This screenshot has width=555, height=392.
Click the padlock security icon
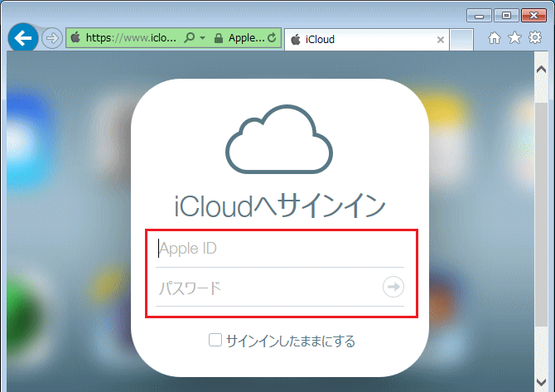[219, 38]
